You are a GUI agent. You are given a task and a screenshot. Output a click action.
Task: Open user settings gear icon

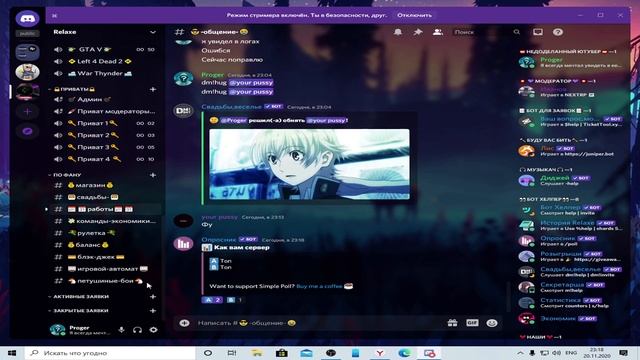click(x=153, y=330)
